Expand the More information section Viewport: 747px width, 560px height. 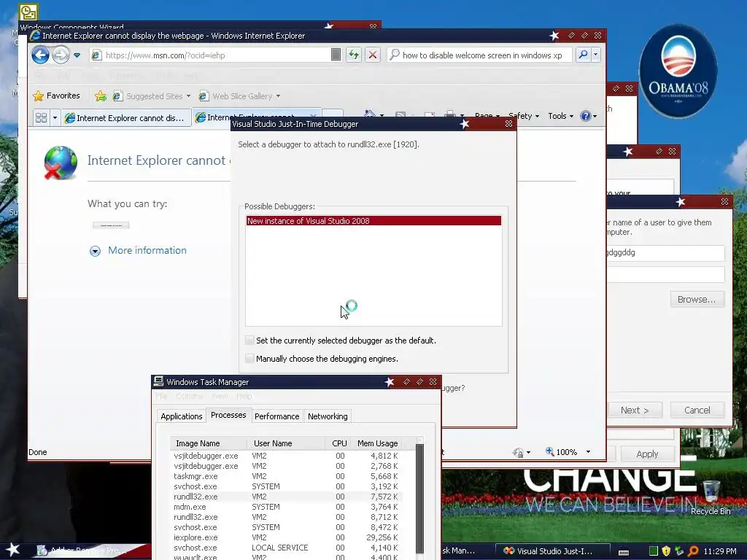point(96,251)
